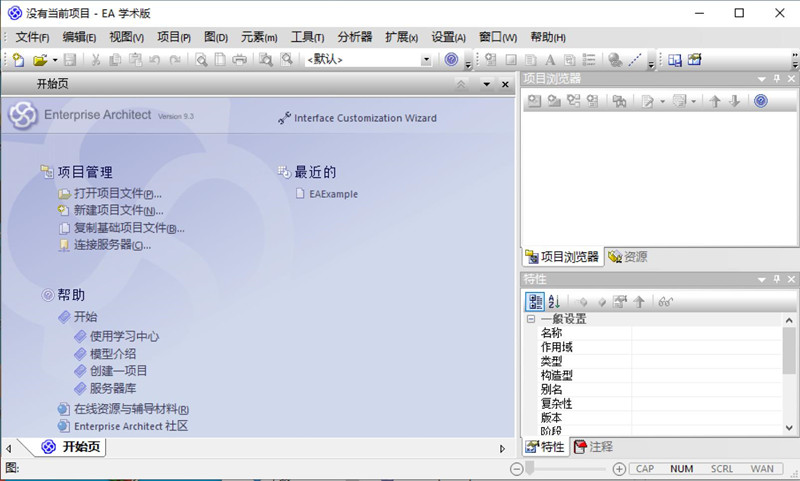Click the Print printer icon
This screenshot has width=800, height=481.
pos(239,60)
